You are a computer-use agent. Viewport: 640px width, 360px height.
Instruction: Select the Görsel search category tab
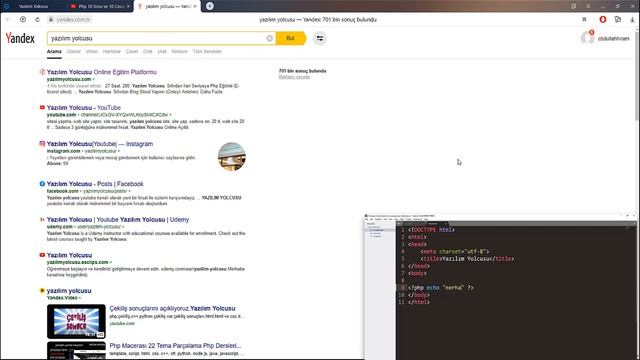73,51
